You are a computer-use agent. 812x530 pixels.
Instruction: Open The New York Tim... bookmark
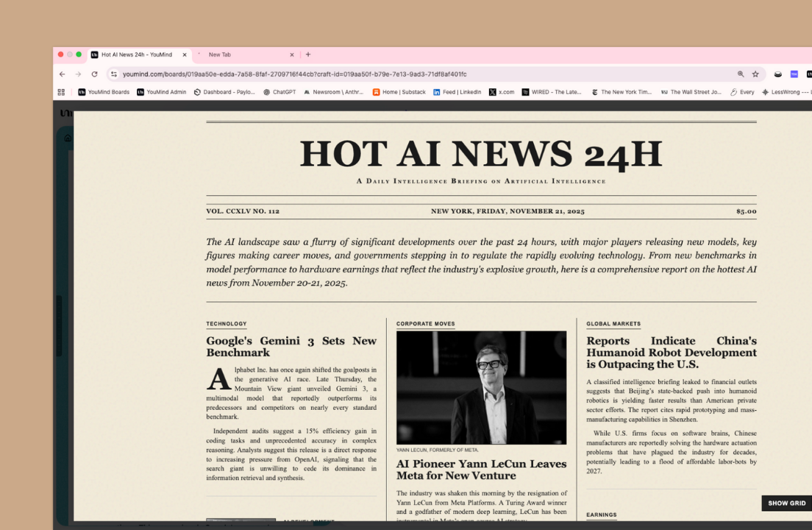(x=622, y=92)
